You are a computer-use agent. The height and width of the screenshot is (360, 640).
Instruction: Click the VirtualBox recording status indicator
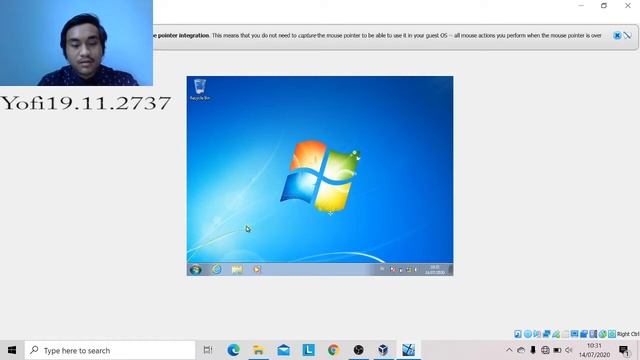(x=584, y=334)
